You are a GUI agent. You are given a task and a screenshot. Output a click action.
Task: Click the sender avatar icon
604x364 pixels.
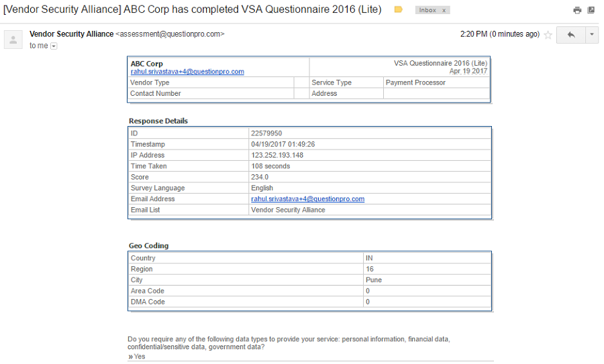point(13,40)
